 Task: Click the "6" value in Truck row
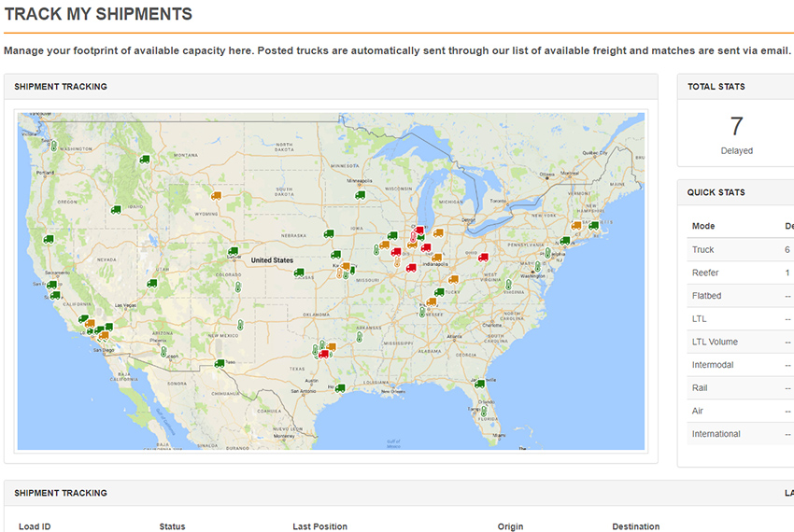click(787, 249)
